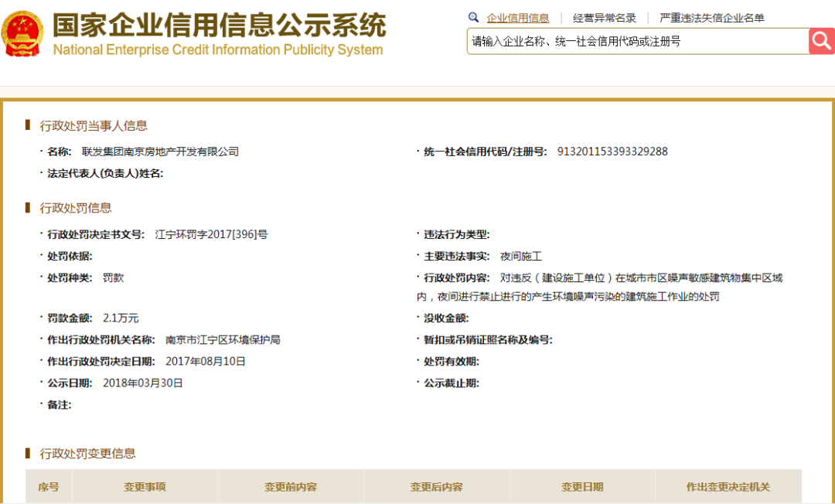835x504 pixels.
Task: Click the penalty content paragraph starting 对违反
Action: point(600,288)
